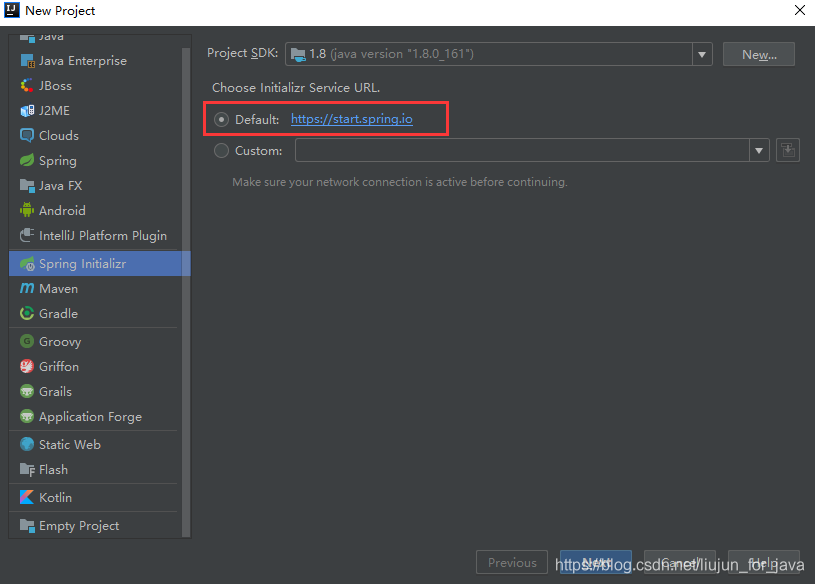
Task: Select 'Application Forge' entry text
Action: pyautogui.click(x=90, y=417)
